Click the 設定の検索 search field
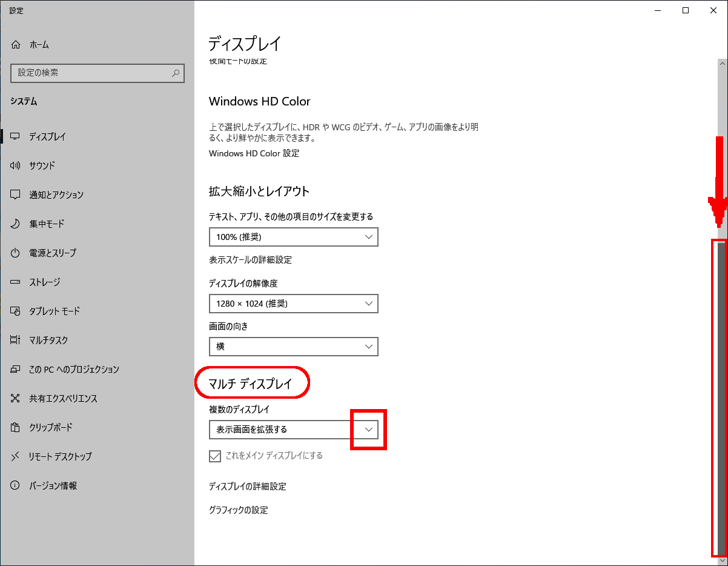This screenshot has width=728, height=566. pyautogui.click(x=91, y=73)
